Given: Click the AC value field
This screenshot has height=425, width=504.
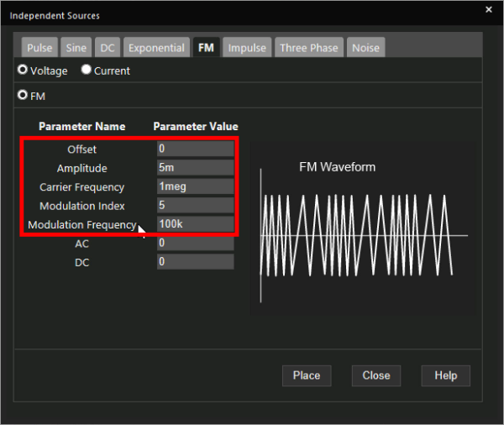Looking at the screenshot, I should click(x=196, y=243).
